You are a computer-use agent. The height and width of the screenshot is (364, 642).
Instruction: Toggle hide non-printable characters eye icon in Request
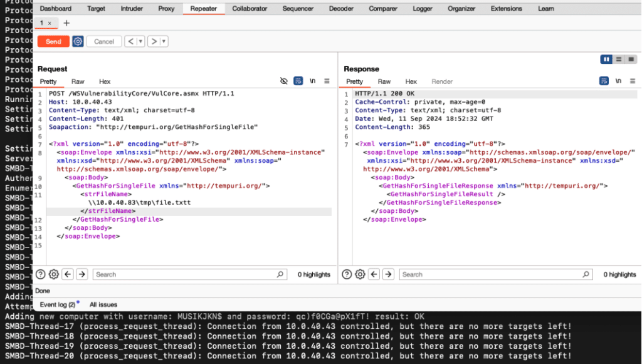click(x=284, y=81)
